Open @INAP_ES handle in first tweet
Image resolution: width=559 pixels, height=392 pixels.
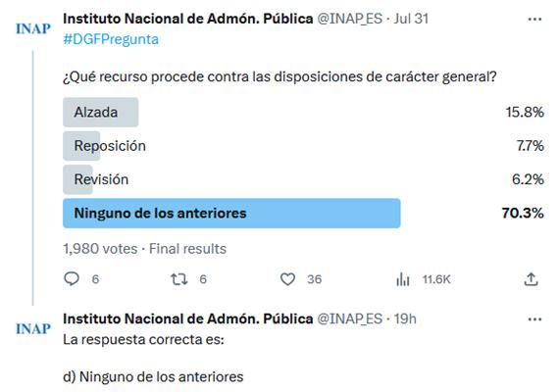[x=350, y=19]
